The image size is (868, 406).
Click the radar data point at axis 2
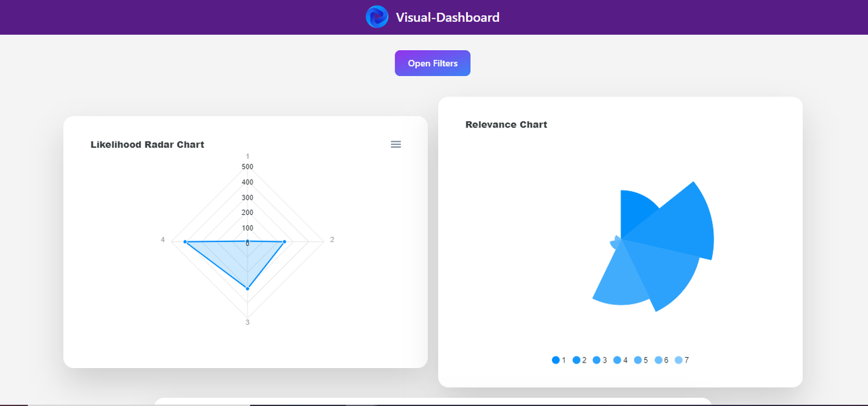click(x=284, y=241)
